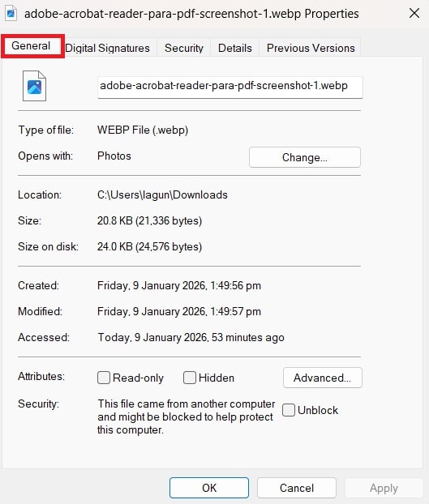Click the 'Opens with:' label
Screen dimensions: 429x504
pos(45,156)
